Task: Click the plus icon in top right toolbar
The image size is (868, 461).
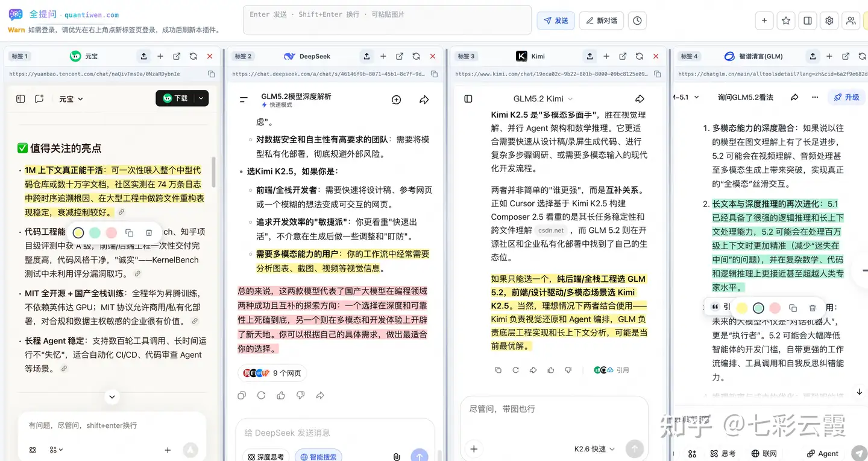Action: 764,21
